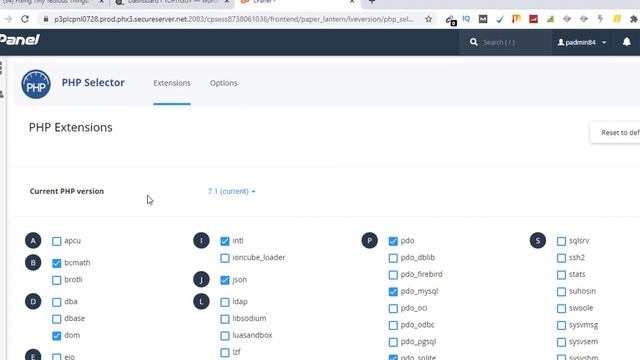
Task: Uncheck the json extension
Action: [x=225, y=280]
